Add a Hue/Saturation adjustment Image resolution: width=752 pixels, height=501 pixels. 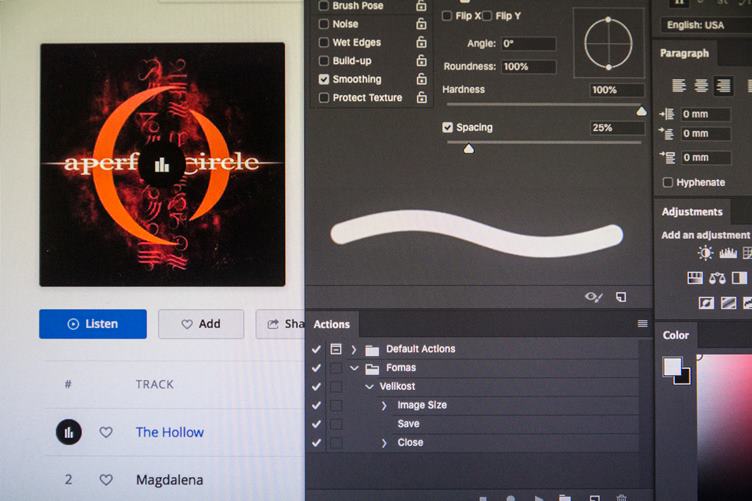click(x=694, y=278)
